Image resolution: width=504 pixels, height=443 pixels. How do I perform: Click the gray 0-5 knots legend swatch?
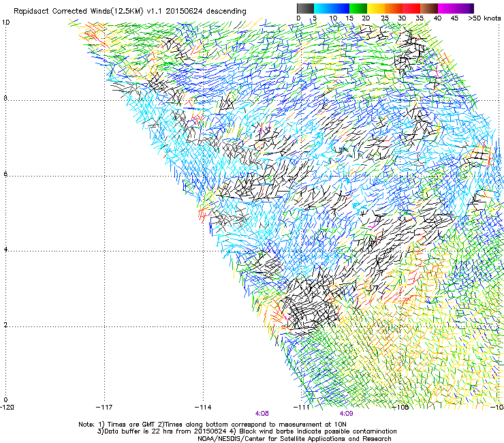pyautogui.click(x=305, y=8)
